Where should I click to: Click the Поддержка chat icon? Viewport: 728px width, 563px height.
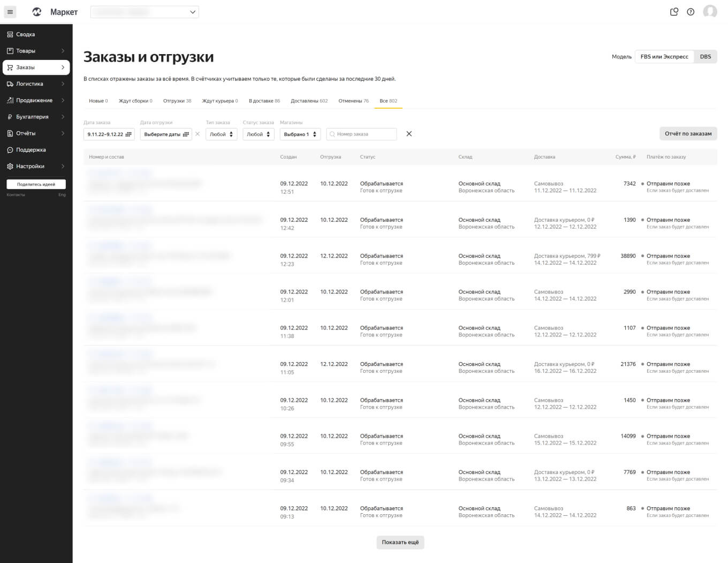pyautogui.click(x=10, y=150)
